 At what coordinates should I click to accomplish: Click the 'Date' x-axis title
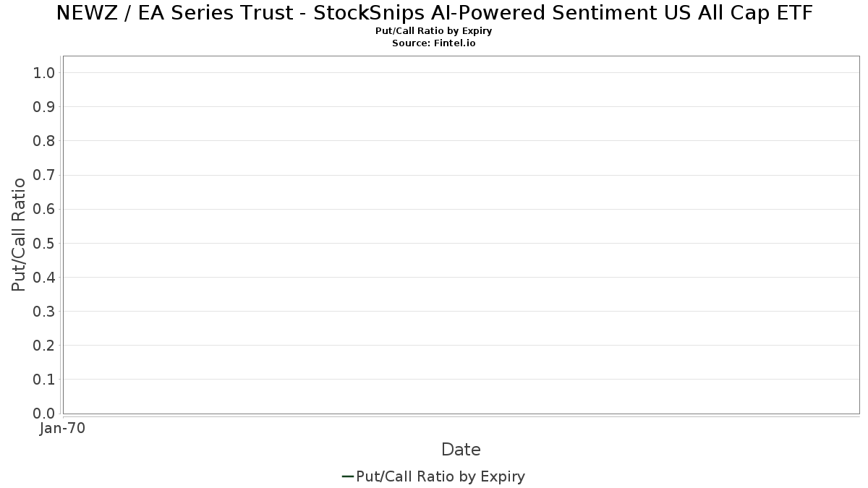[461, 450]
